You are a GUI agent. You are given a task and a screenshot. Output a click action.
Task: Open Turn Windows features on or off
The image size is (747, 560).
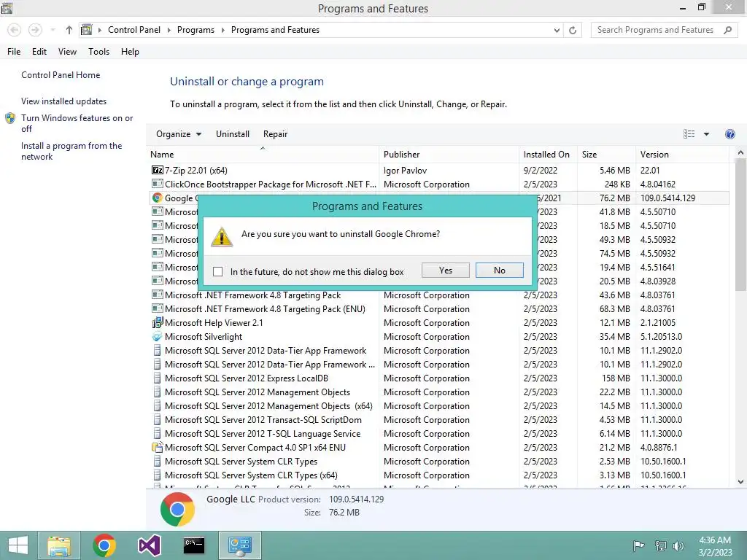(x=77, y=122)
